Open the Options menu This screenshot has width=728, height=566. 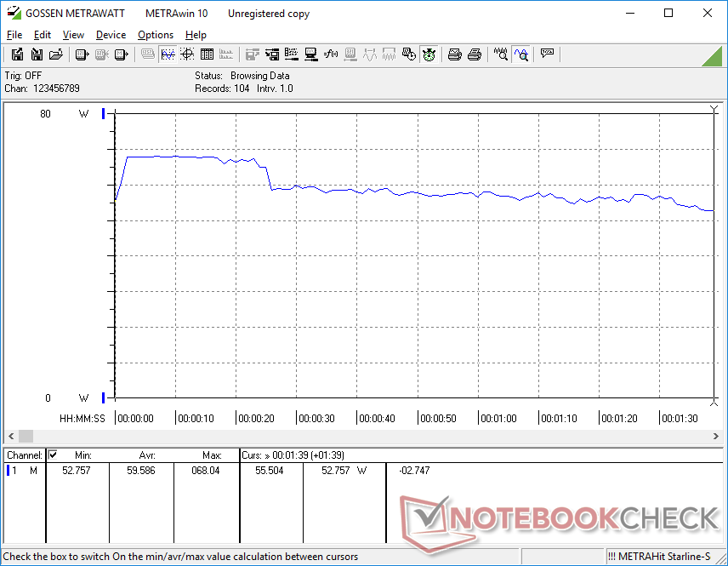156,35
